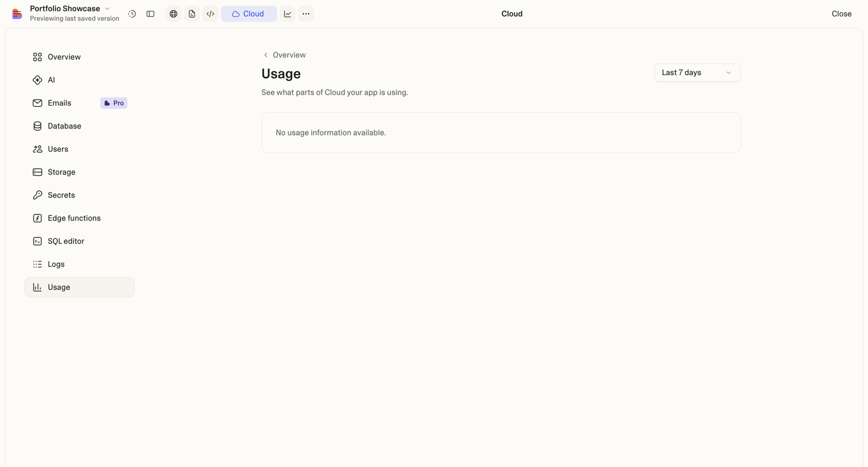Viewport: 868px width, 467px height.
Task: Open the version history clock icon
Action: pyautogui.click(x=132, y=14)
